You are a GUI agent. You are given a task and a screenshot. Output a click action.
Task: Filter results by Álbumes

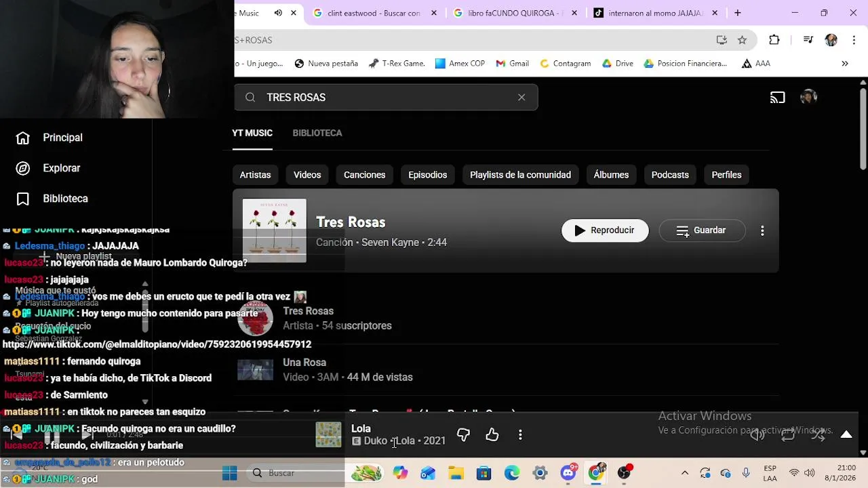click(611, 175)
